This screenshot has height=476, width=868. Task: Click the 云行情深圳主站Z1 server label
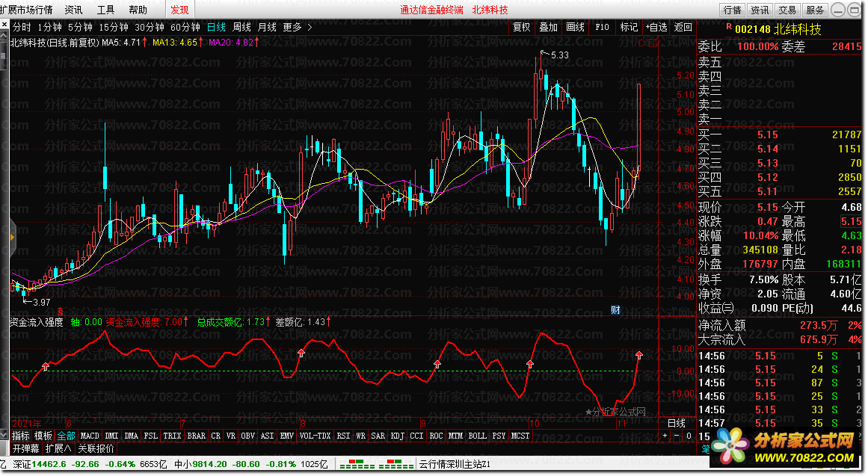coord(455,464)
